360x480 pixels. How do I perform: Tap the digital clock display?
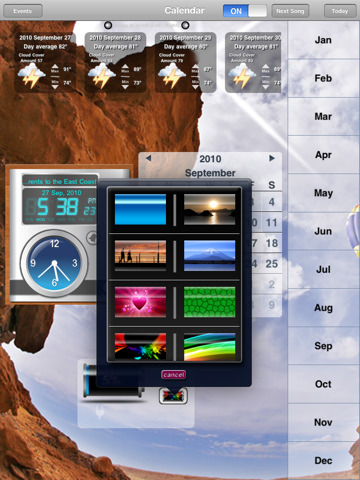click(59, 207)
